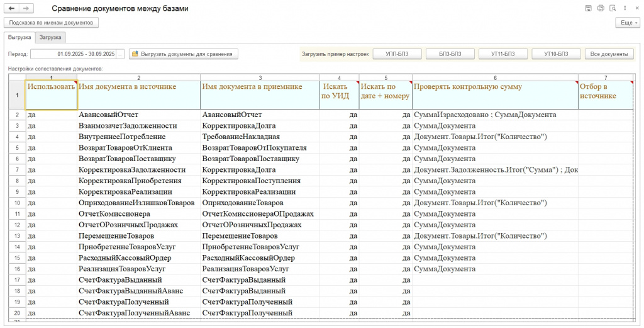Switch to the Загрузка tab
The width and height of the screenshot is (644, 328).
[50, 38]
